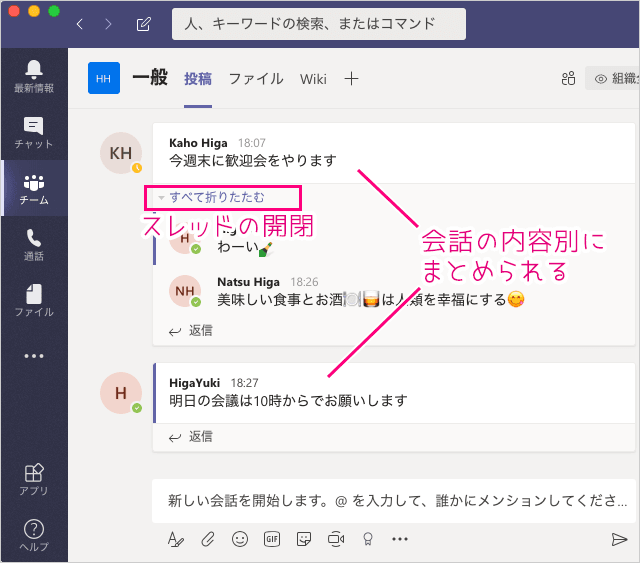Image resolution: width=640 pixels, height=563 pixels.
Task: Send the message with arrow icon
Action: point(619,539)
